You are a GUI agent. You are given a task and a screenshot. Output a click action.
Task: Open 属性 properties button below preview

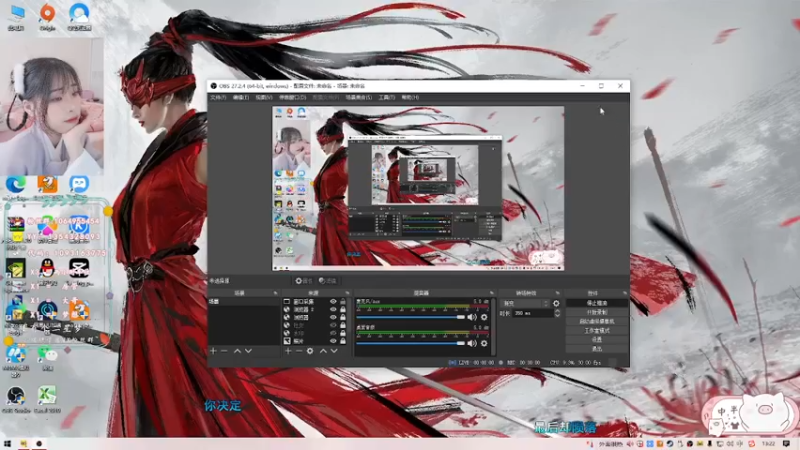(x=304, y=281)
